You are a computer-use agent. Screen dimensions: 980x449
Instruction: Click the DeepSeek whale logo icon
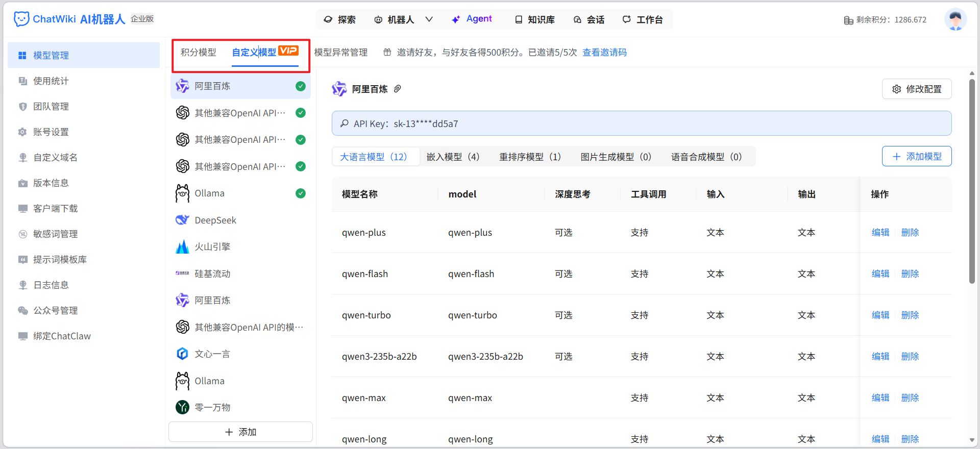point(182,220)
